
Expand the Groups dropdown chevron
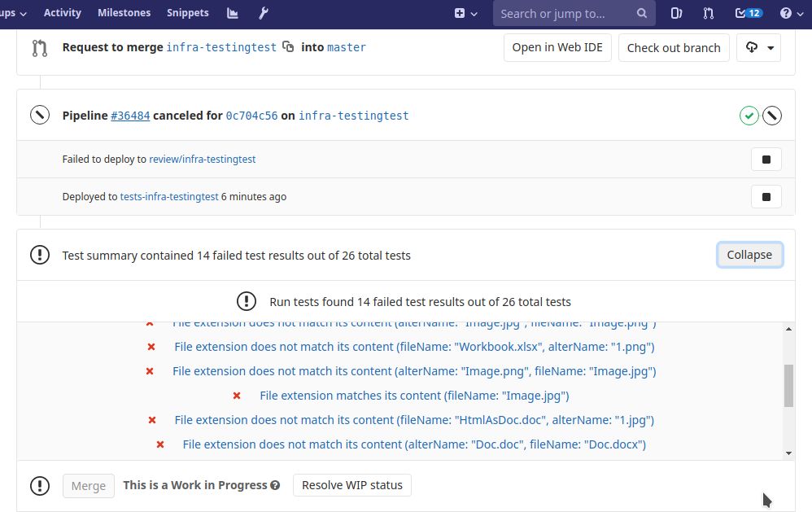(23, 14)
